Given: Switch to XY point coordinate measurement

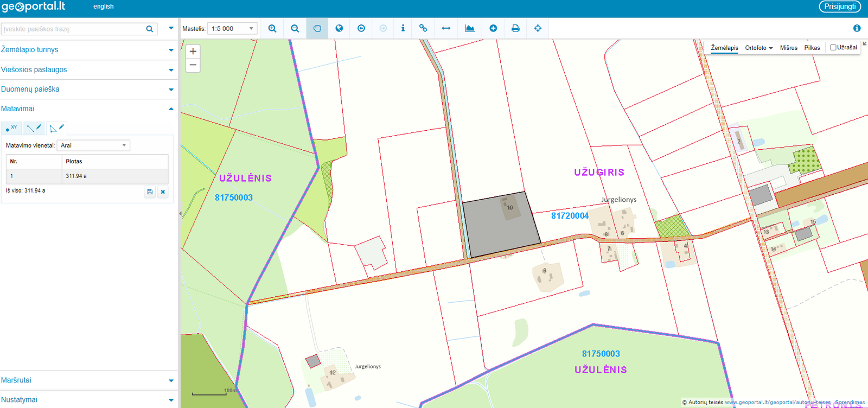Looking at the screenshot, I should coord(11,129).
